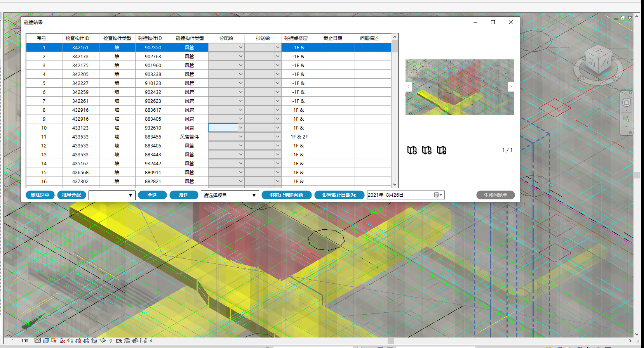
Task: Toggle shadows off icon in view bar
Action: (x=62, y=341)
